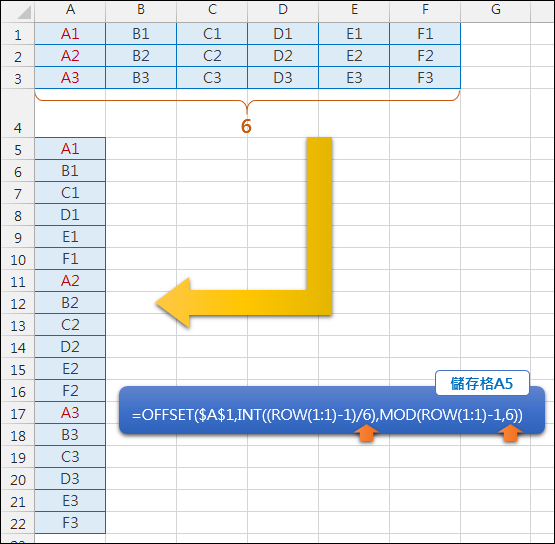
Task: Click 'F3' value in row 22
Action: pyautogui.click(x=70, y=523)
